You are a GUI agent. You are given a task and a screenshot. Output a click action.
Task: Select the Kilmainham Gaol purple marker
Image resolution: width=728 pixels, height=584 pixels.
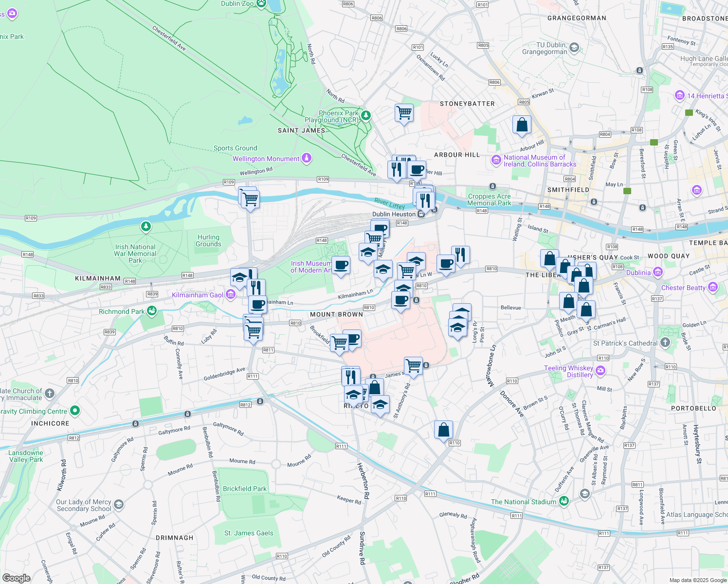tap(230, 294)
